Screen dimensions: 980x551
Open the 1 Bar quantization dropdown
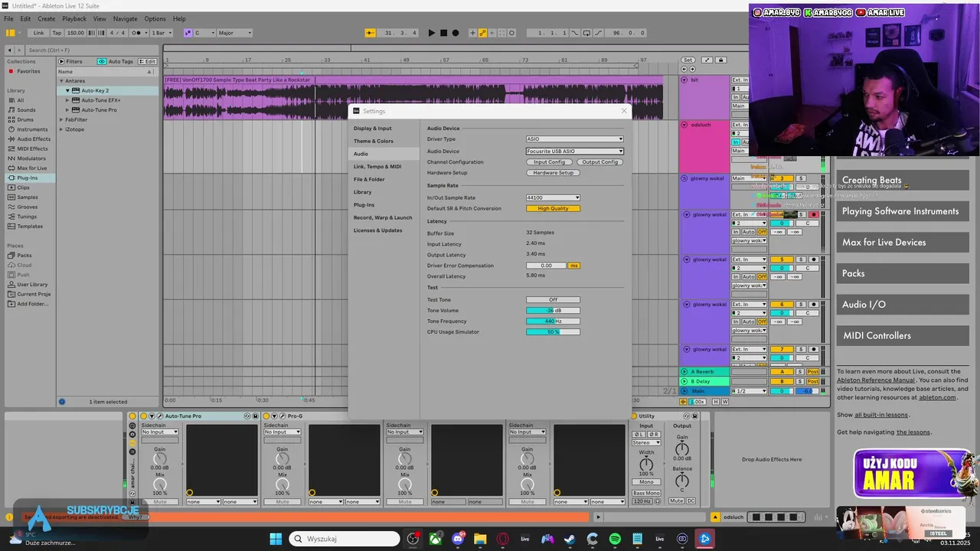pos(162,33)
